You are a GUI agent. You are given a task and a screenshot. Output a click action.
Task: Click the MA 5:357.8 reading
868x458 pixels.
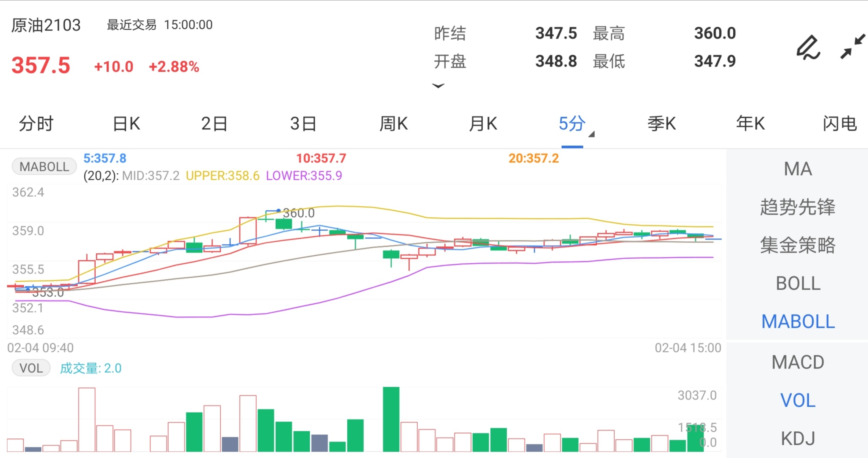tap(105, 158)
